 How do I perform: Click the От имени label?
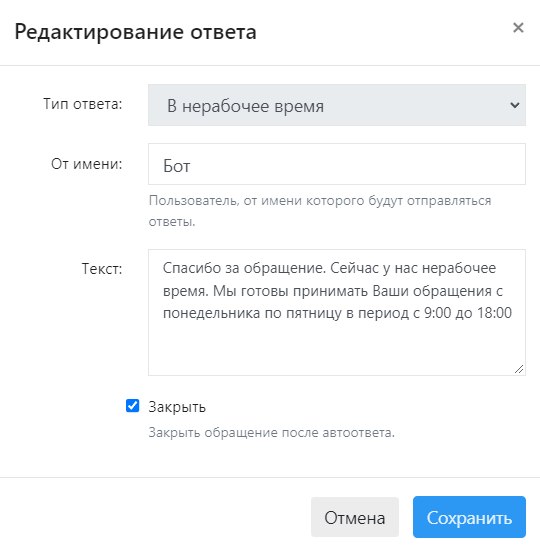coord(86,164)
